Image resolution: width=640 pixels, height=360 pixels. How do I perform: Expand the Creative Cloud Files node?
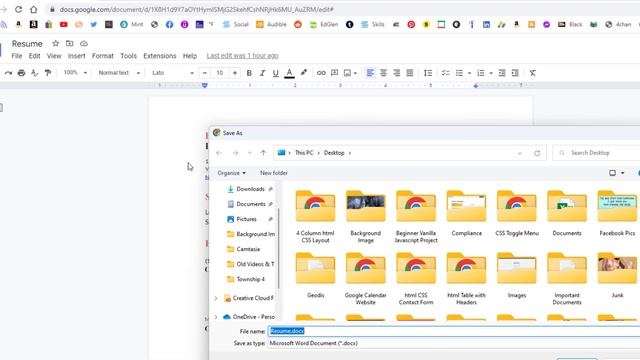coord(216,298)
